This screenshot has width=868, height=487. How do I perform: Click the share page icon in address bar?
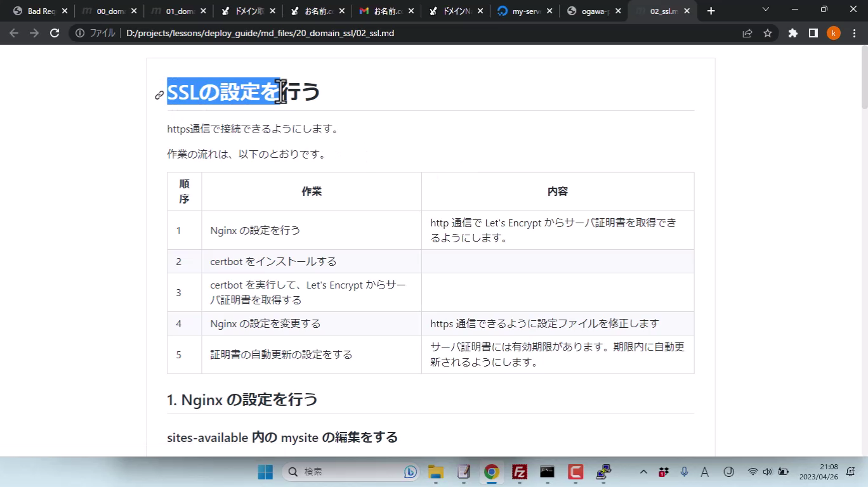(x=747, y=33)
